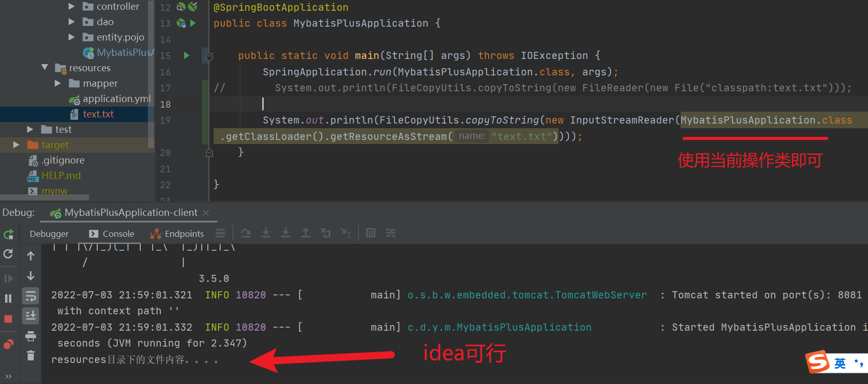Image resolution: width=868 pixels, height=384 pixels.
Task: Rerun the debug session
Action: click(x=9, y=234)
